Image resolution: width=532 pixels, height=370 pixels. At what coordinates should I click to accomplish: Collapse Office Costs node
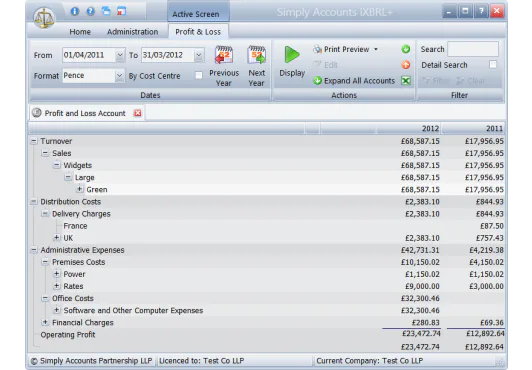tap(45, 298)
